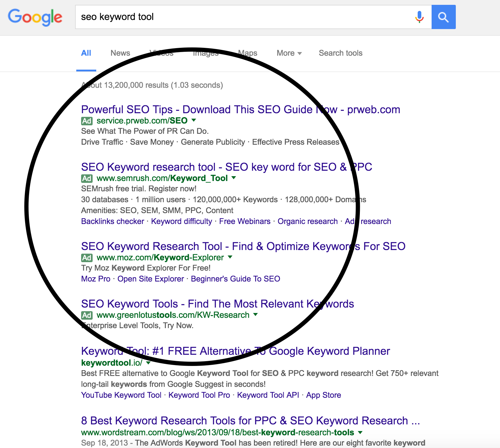This screenshot has width=500, height=448.
Task: Expand arrow next to www.semrush.com/Keyword_Tool
Action: (234, 178)
